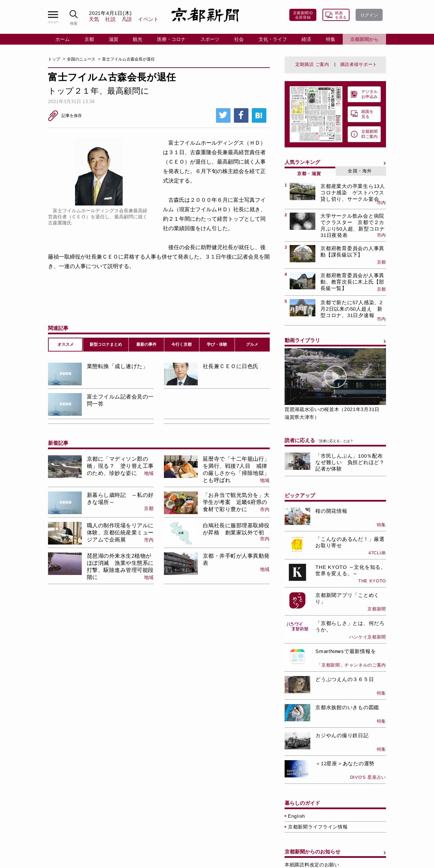Open ranking 3 京都府教育委員会 人事異動 article
Screen dimensions: 434x868
coord(352,251)
